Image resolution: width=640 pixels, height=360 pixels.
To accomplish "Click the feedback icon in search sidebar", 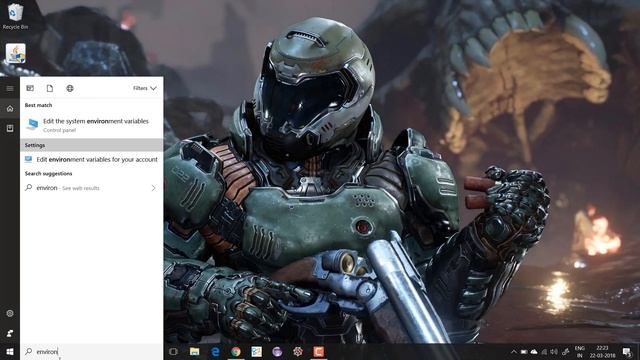I will tap(10, 333).
